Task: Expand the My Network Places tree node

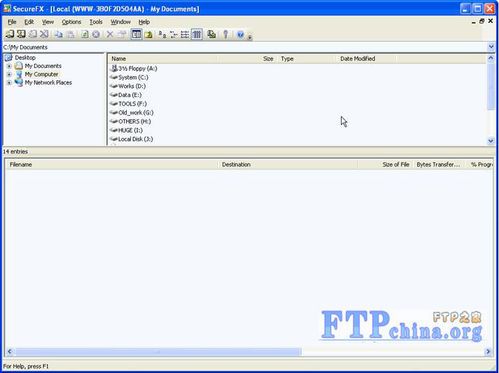Action: [9, 83]
